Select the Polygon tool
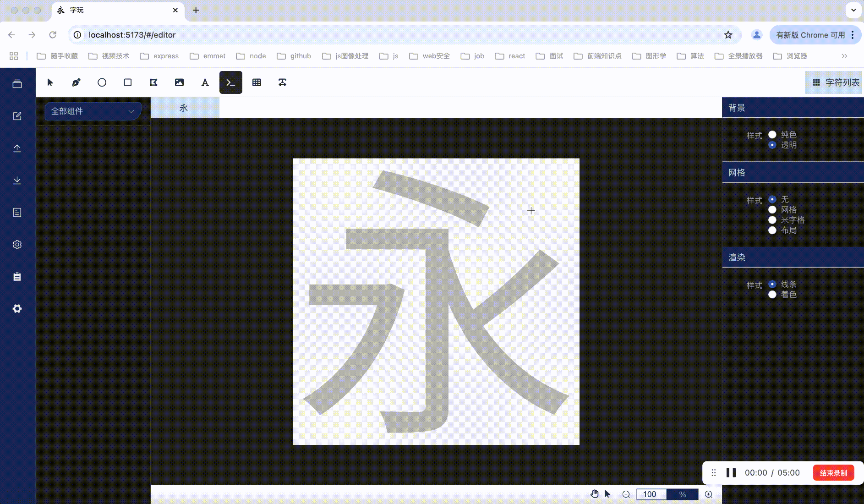Screen dimensions: 864x504 coord(153,82)
